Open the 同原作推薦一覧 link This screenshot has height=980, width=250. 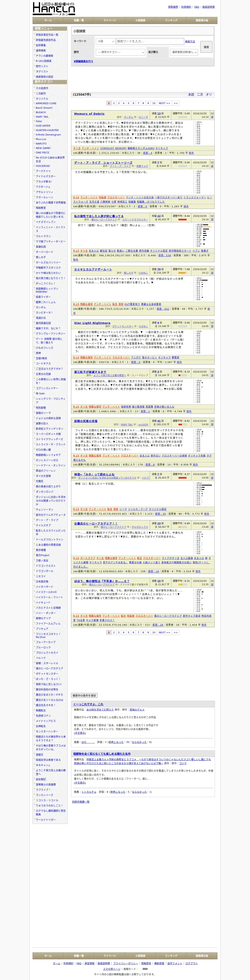pos(81,801)
